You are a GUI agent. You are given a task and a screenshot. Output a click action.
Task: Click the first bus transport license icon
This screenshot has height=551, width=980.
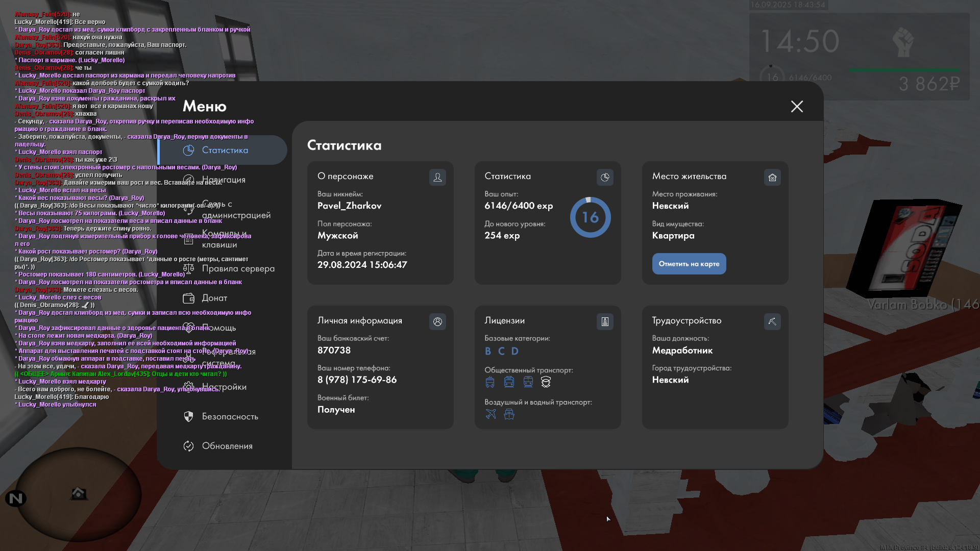(x=490, y=382)
